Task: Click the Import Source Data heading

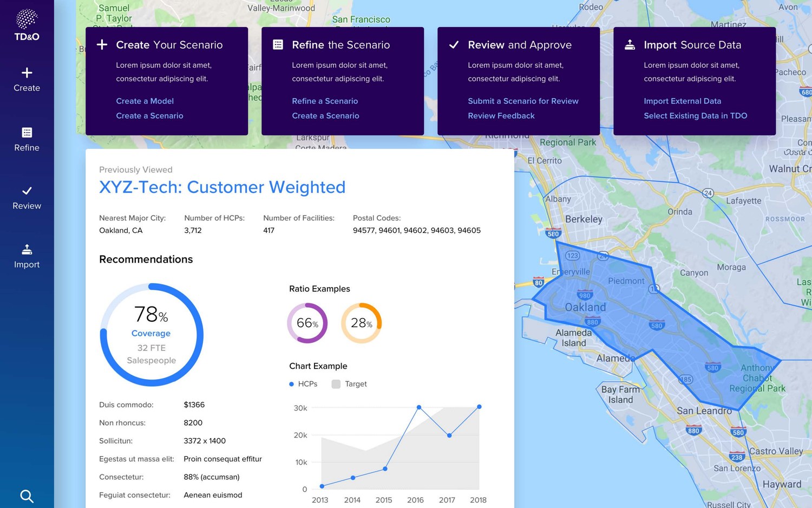Action: (x=692, y=45)
